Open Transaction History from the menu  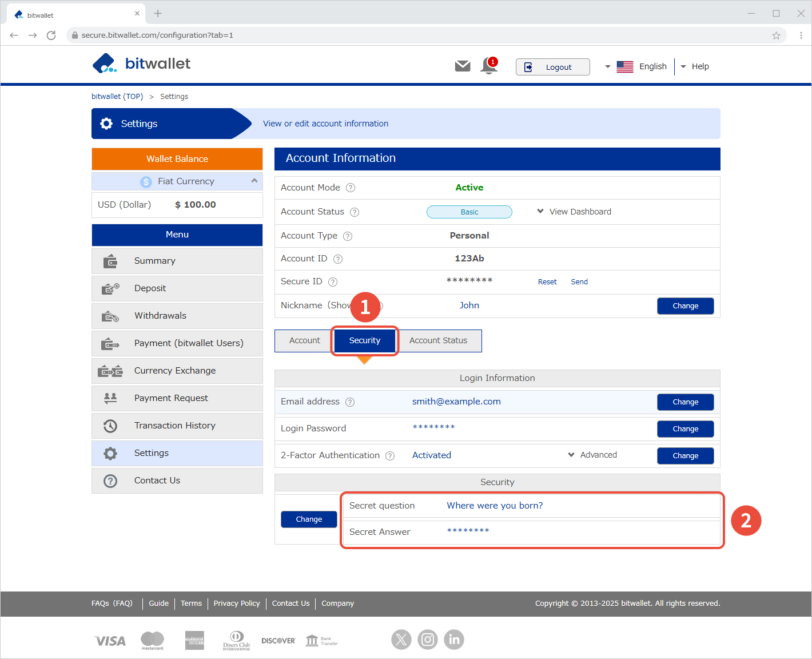pos(175,426)
